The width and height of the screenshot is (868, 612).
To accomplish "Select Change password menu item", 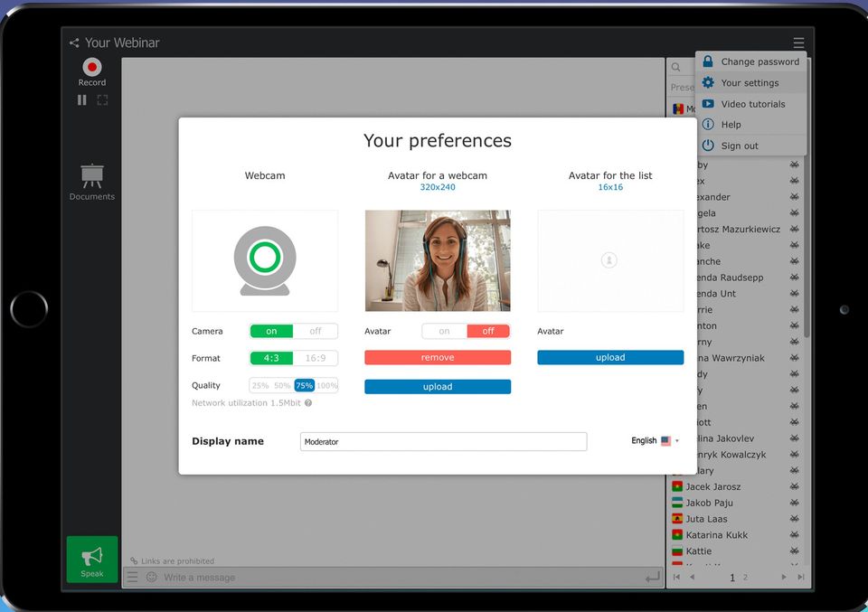I will [751, 61].
